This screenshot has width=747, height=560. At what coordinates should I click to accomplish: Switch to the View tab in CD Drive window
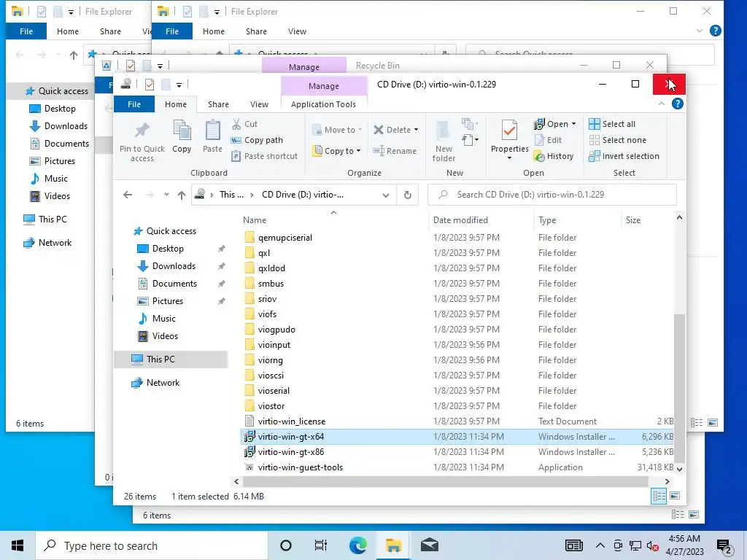click(x=259, y=104)
